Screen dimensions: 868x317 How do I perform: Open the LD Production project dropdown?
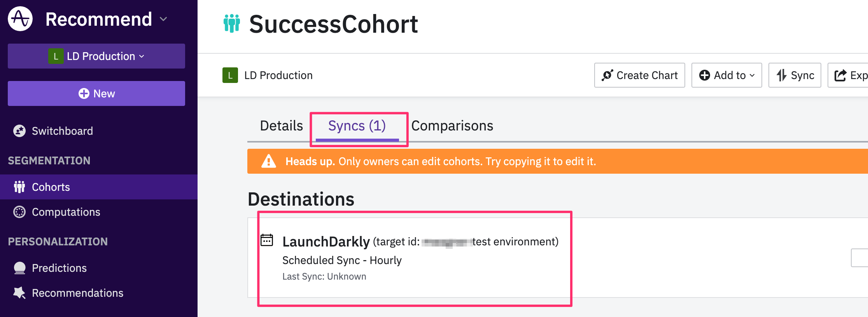[x=96, y=56]
